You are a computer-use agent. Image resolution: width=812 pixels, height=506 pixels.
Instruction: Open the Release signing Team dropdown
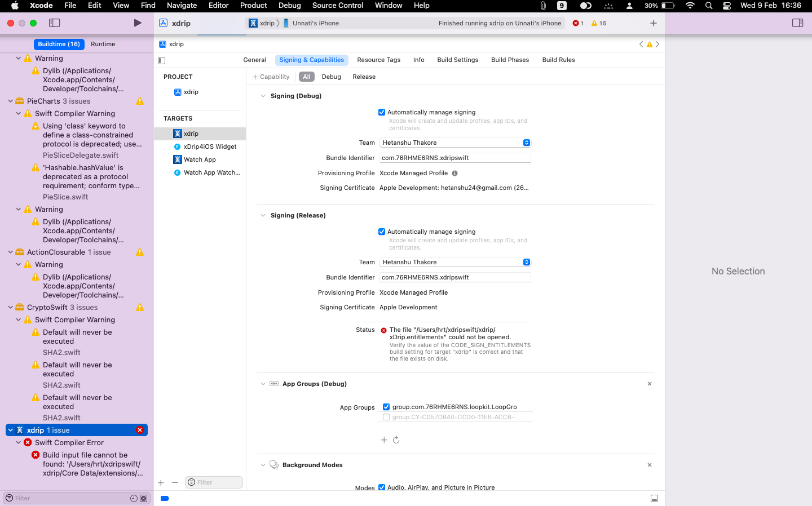[x=455, y=262]
